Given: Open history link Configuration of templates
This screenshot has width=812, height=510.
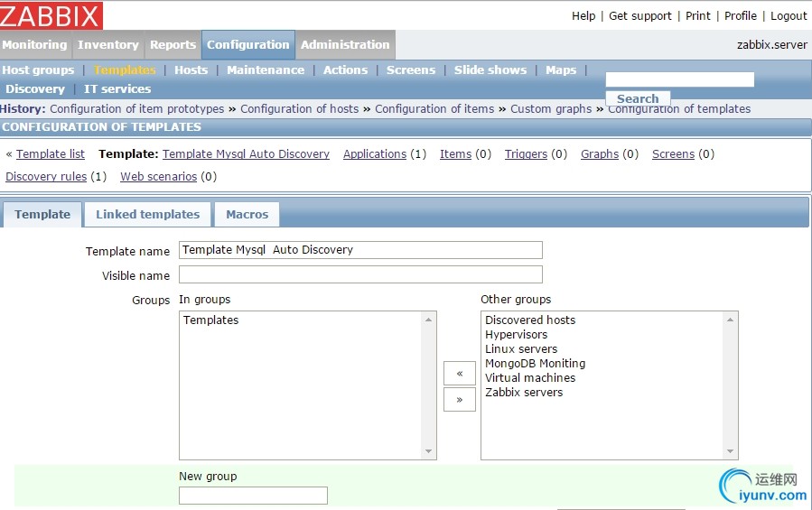Looking at the screenshot, I should coord(679,109).
